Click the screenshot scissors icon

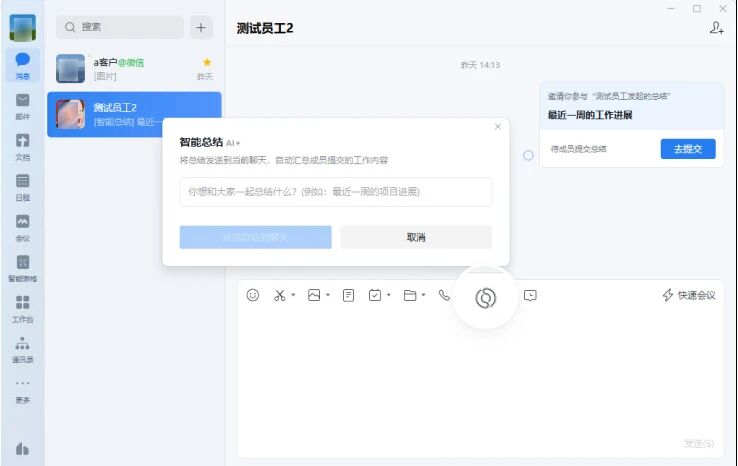point(280,295)
